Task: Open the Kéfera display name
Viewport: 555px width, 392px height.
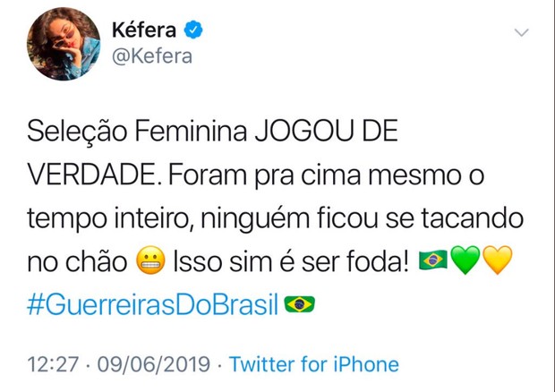Action: tap(144, 30)
